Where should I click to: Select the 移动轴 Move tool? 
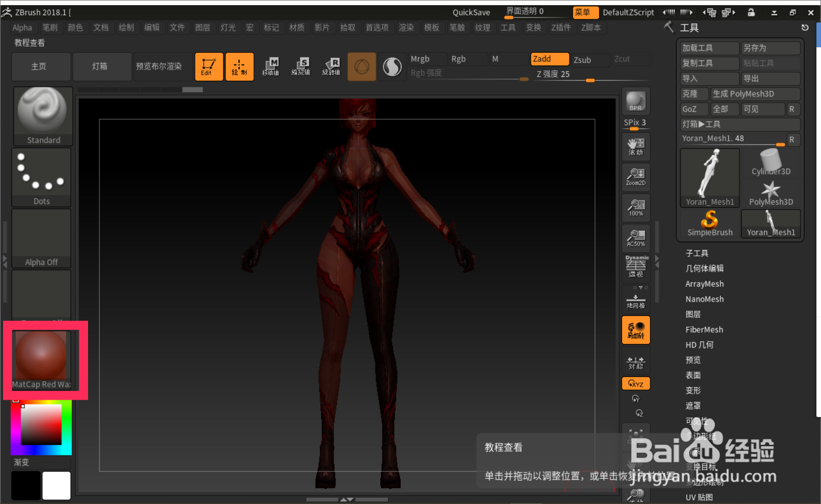point(270,67)
